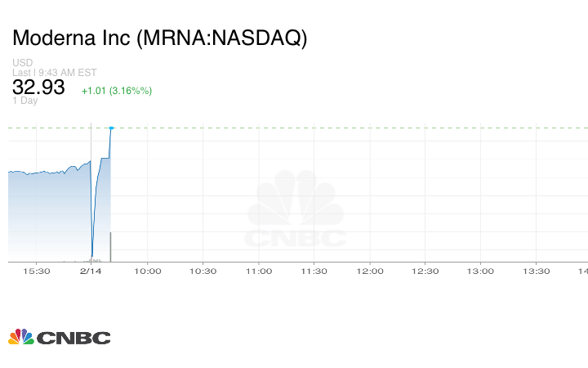This screenshot has height=368, width=588.
Task: Click the CNBC wordmark beside the peacock logo
Action: (73, 338)
